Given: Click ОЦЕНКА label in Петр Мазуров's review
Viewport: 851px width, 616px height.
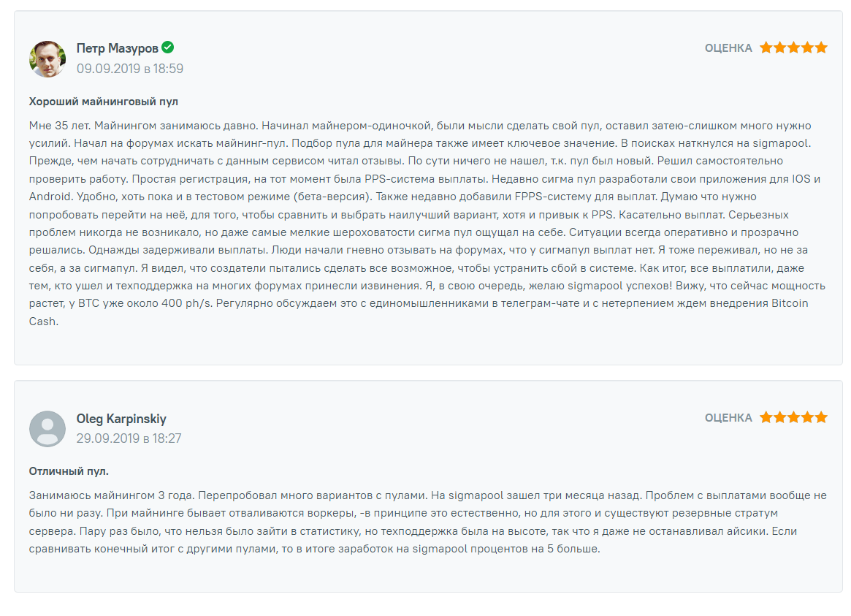Looking at the screenshot, I should (728, 48).
